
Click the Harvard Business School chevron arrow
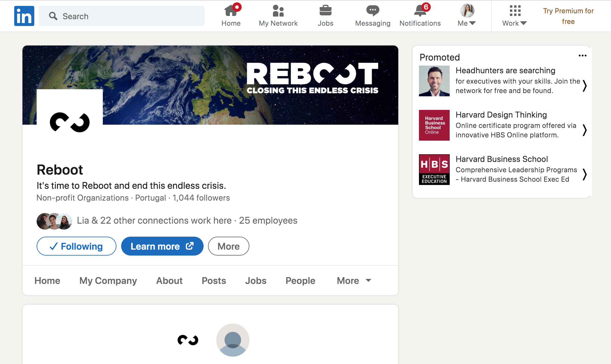(x=584, y=174)
